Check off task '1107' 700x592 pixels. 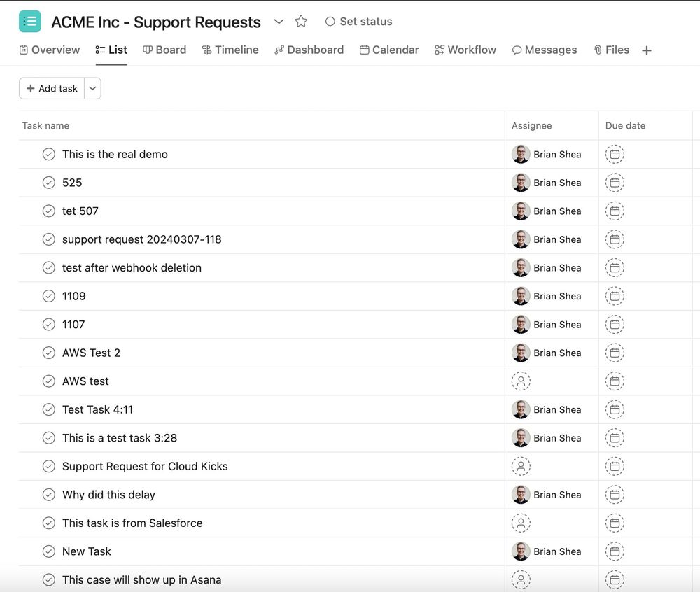tap(49, 324)
